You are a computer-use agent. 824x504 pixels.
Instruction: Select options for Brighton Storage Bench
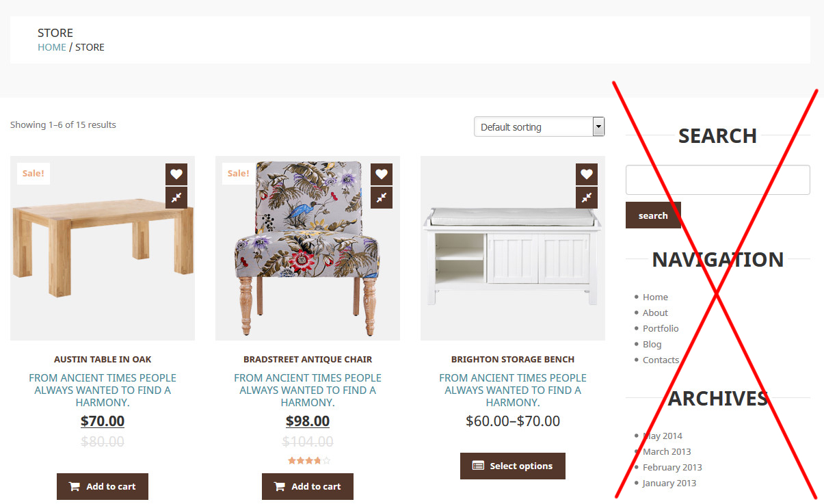coord(513,466)
